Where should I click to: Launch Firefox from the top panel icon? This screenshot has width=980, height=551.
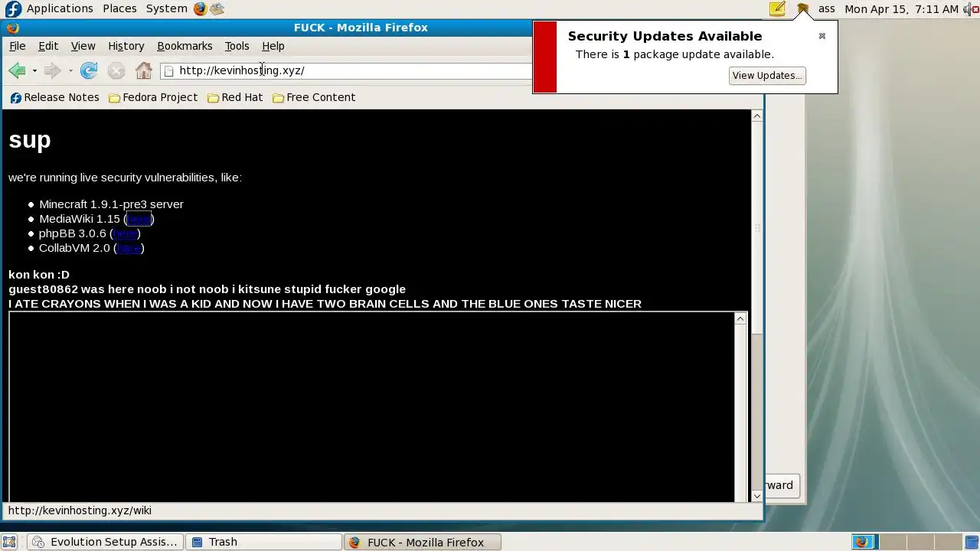coord(200,9)
